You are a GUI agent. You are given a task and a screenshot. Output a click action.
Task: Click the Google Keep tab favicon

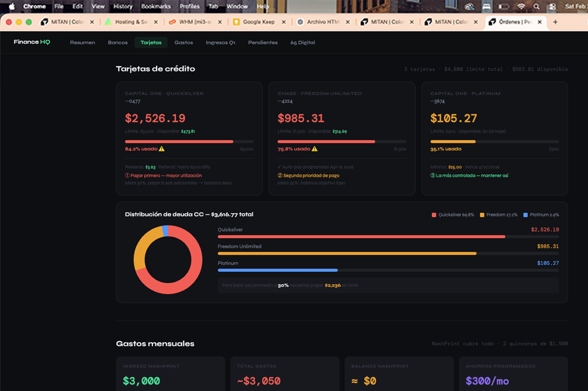pyautogui.click(x=236, y=22)
